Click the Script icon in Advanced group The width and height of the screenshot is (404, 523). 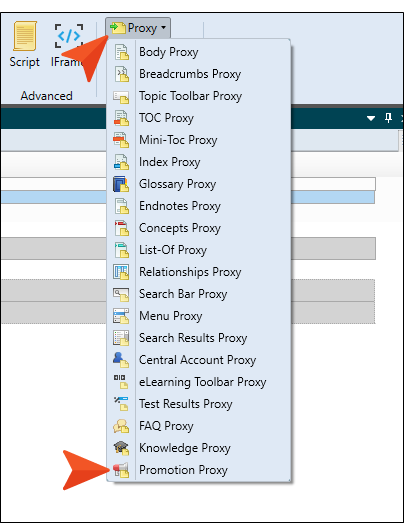[x=25, y=36]
